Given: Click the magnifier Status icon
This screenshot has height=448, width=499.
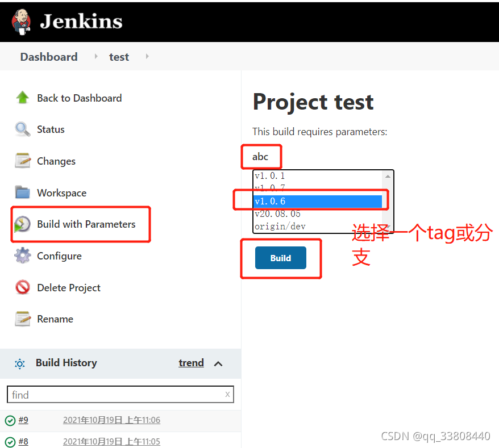Looking at the screenshot, I should (x=23, y=129).
